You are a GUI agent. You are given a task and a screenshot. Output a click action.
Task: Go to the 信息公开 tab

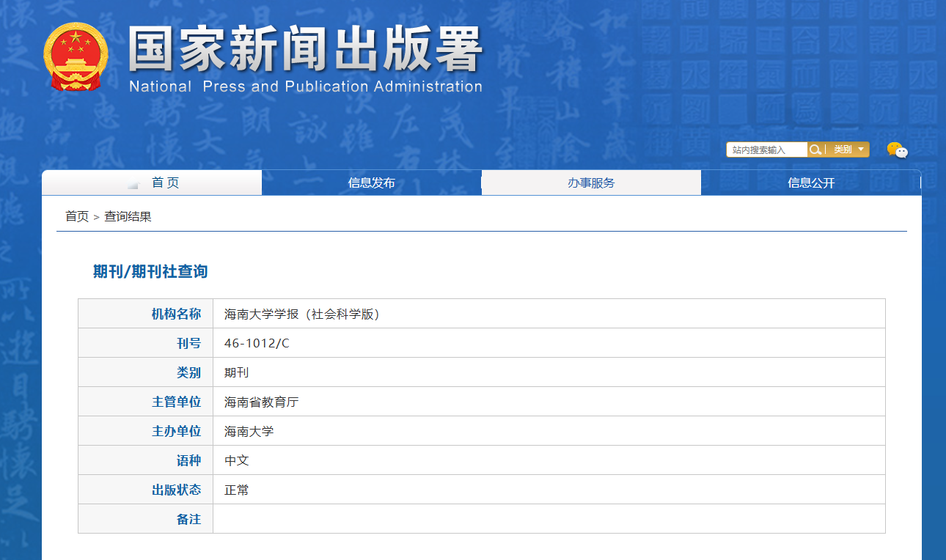[x=811, y=183]
